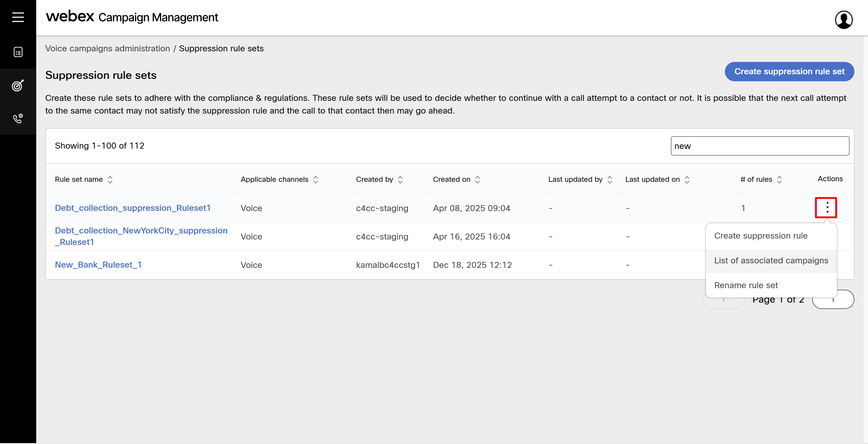Open the campaigns target icon in sidebar
This screenshot has height=444, width=868.
coord(18,85)
